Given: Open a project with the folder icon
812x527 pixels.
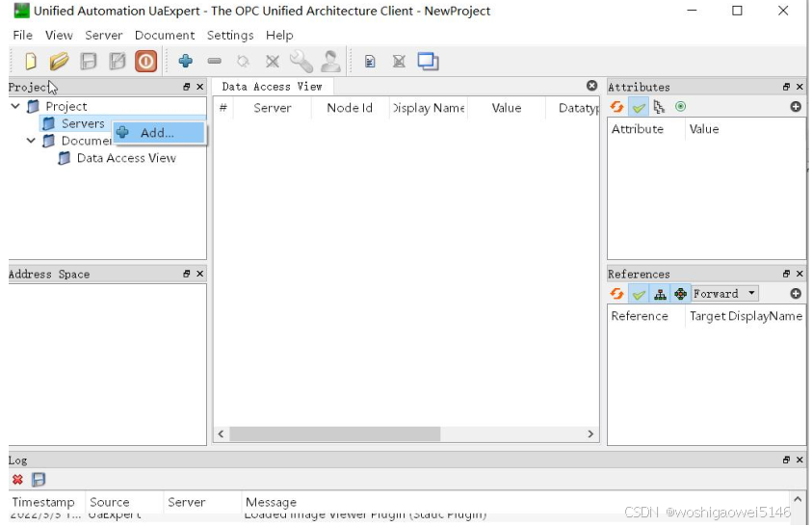Looking at the screenshot, I should (x=59, y=61).
